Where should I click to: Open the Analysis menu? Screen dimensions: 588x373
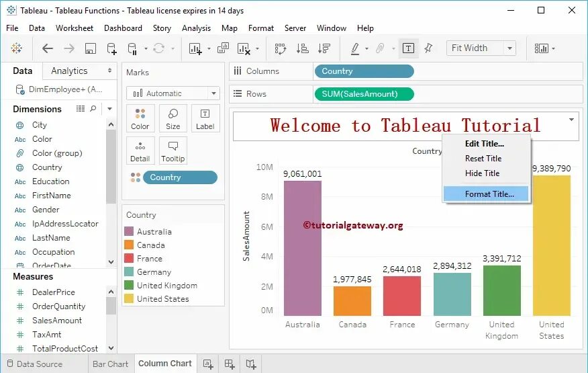pyautogui.click(x=196, y=28)
